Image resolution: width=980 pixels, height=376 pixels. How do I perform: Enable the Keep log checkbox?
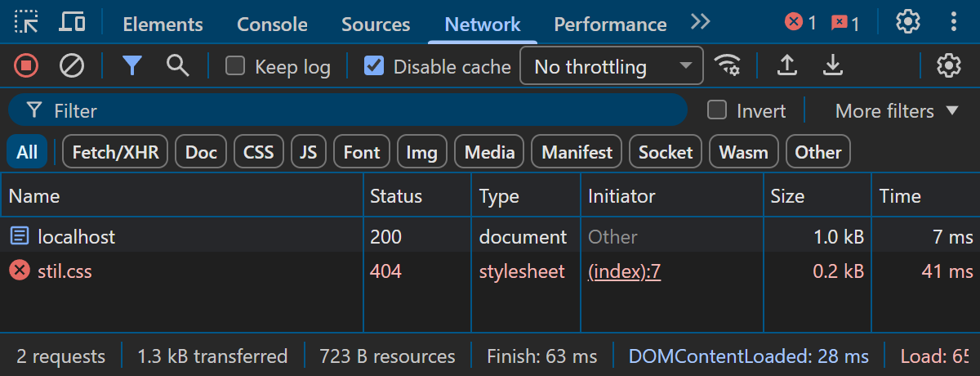tap(235, 65)
